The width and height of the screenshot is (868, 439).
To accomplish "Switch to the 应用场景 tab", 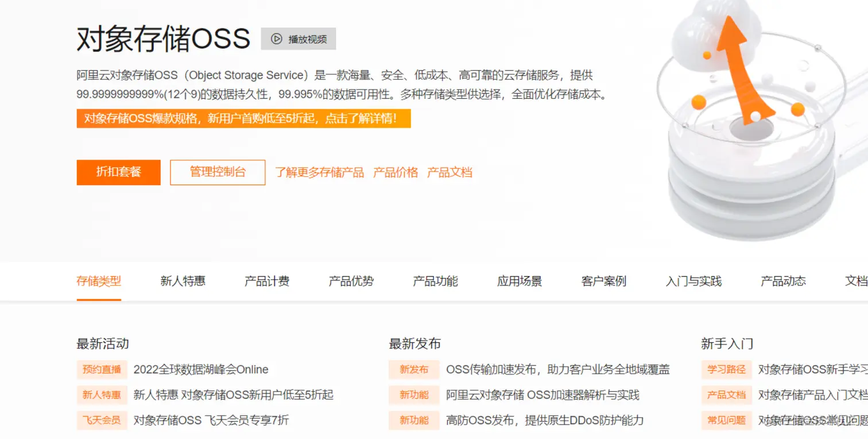I will 520,281.
